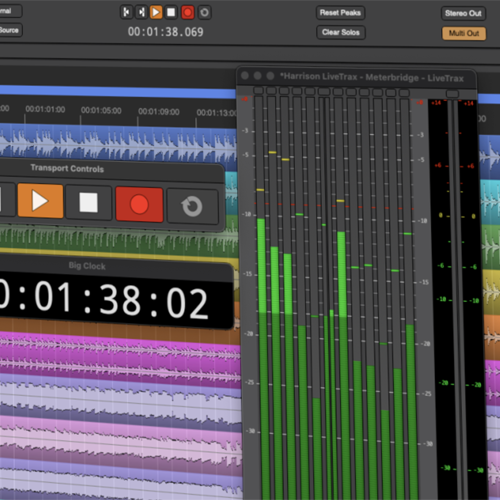Click the Big Clock window title
Viewport: 500px width, 500px height.
[x=87, y=266]
